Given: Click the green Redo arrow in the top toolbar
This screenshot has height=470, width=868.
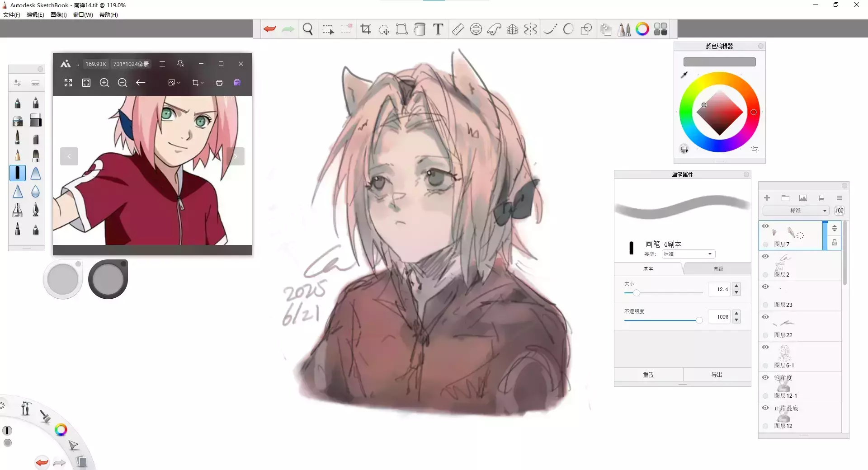Looking at the screenshot, I should (288, 29).
